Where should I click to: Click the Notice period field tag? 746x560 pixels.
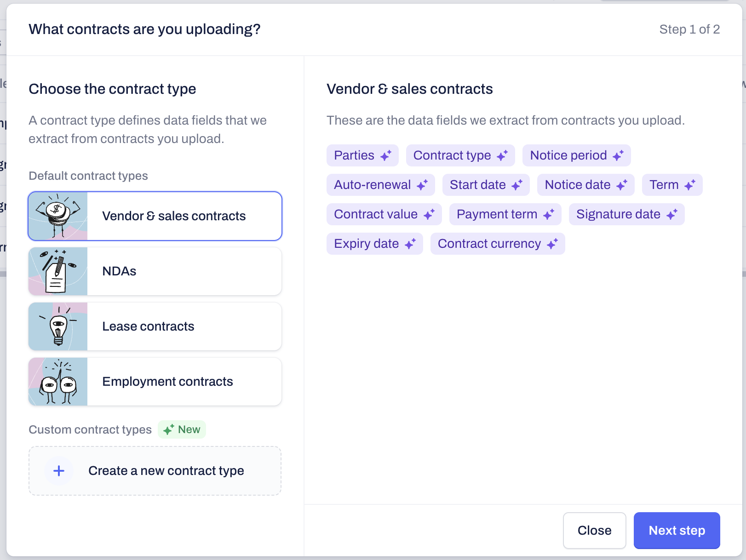coord(568,155)
